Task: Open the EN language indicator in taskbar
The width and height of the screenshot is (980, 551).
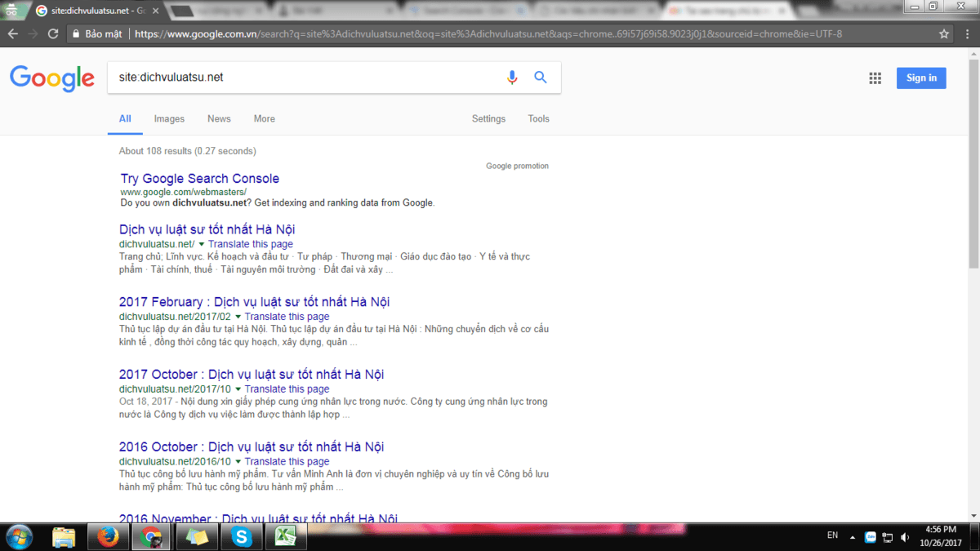Action: coord(832,535)
